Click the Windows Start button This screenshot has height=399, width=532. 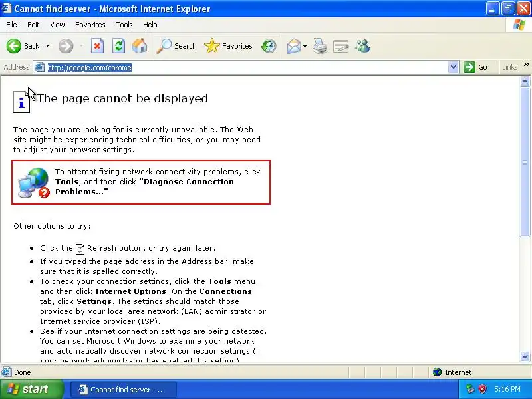(x=31, y=389)
